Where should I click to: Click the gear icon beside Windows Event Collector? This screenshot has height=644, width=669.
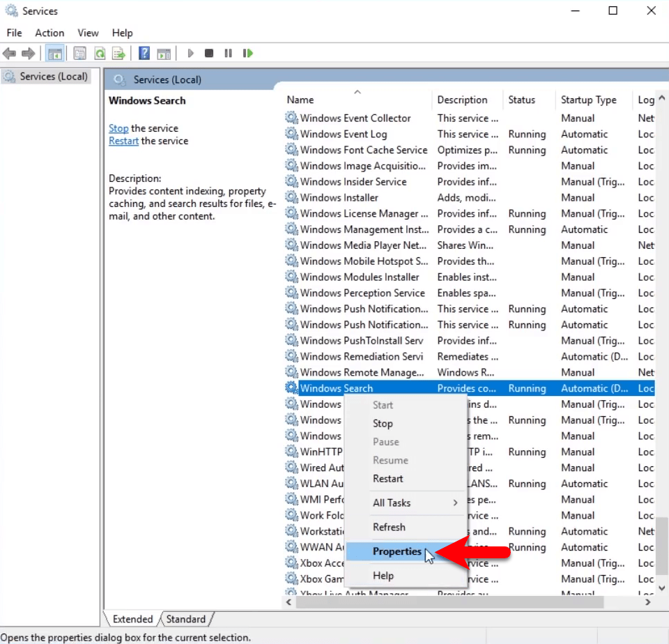click(291, 117)
